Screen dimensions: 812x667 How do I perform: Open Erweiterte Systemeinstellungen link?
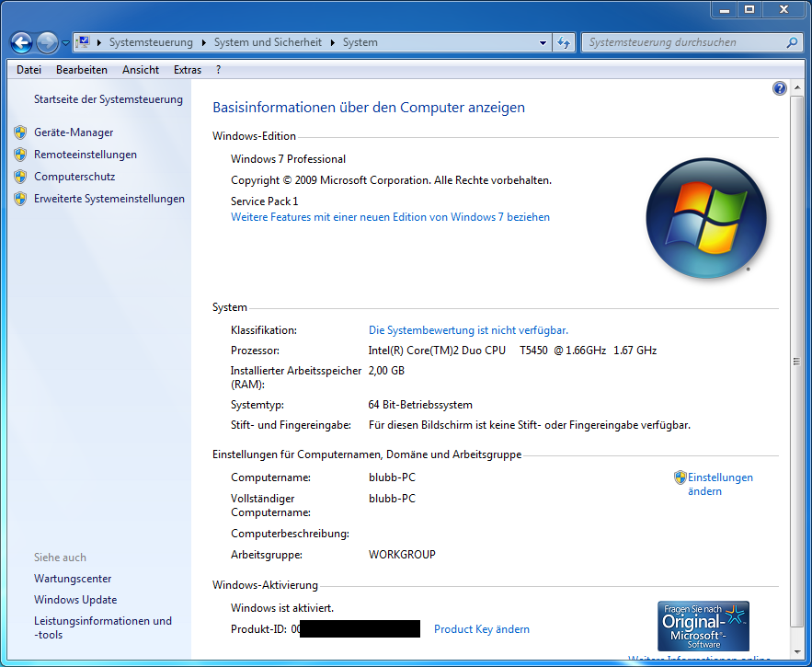109,199
